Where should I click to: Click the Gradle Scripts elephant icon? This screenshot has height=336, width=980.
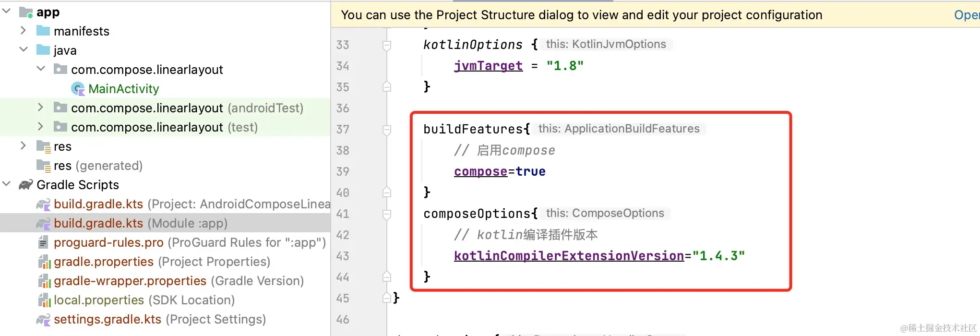point(26,185)
